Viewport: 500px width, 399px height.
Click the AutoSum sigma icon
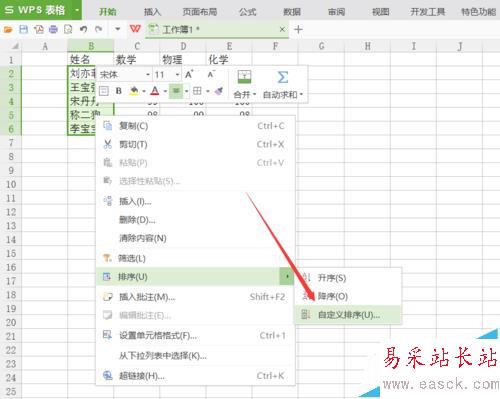[x=283, y=77]
